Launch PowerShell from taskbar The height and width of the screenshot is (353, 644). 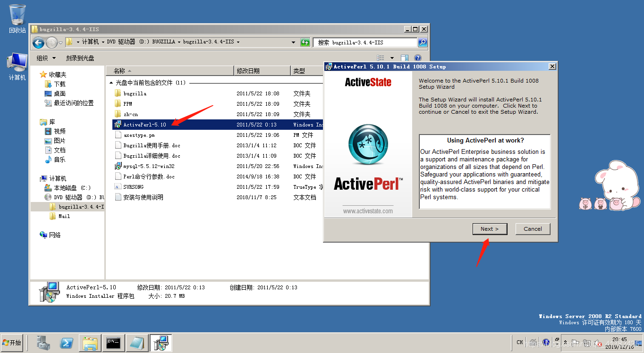[66, 343]
